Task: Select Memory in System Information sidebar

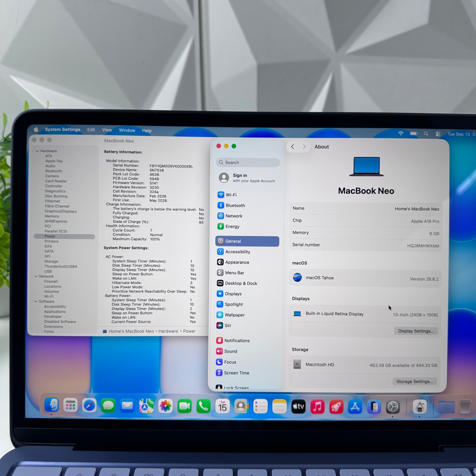Action: [x=52, y=216]
